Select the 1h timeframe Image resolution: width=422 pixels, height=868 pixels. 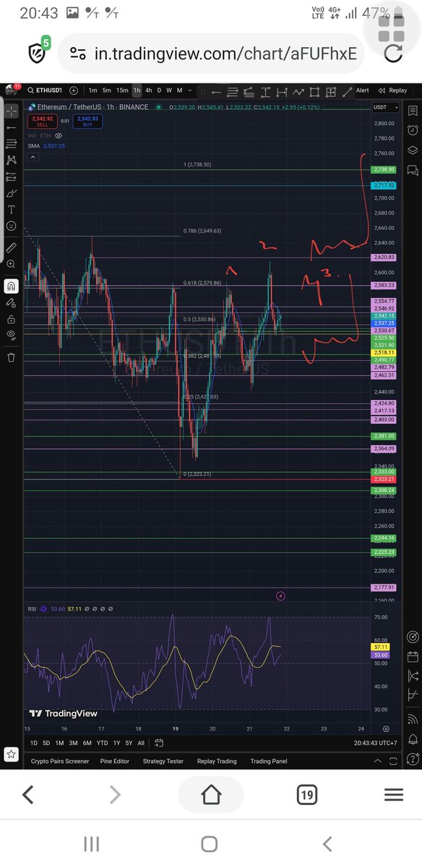137,90
